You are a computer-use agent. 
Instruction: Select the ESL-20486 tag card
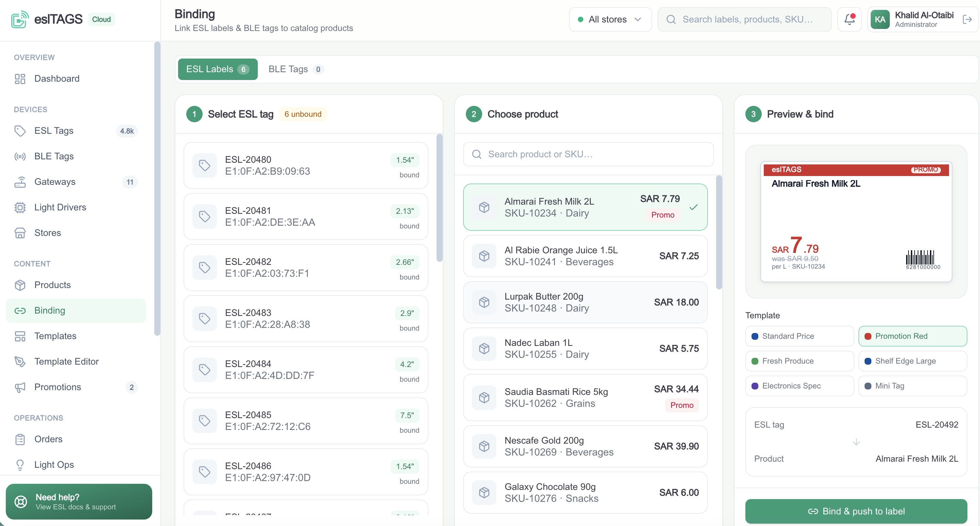(x=305, y=472)
